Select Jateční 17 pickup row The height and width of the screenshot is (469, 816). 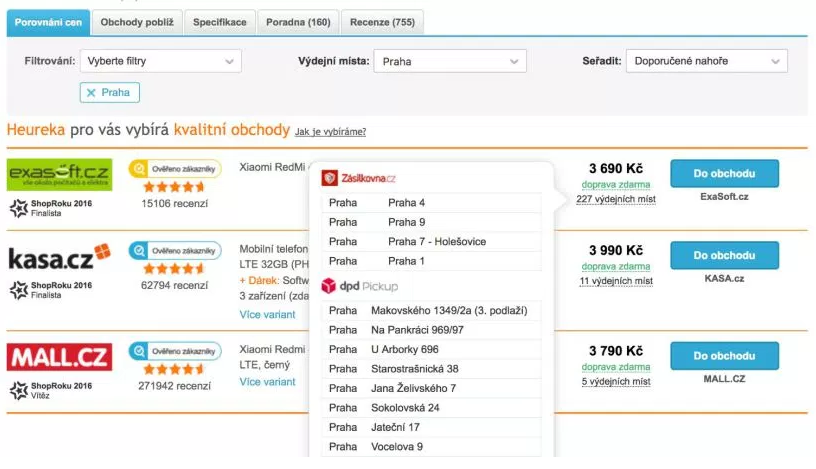431,427
